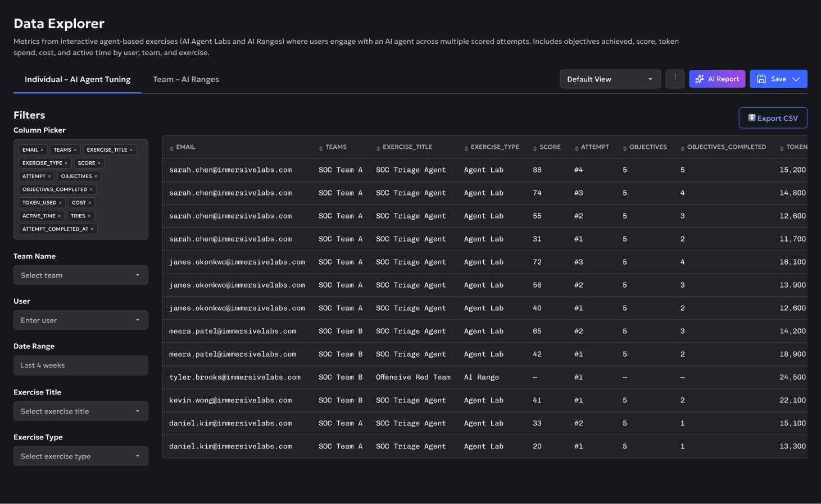
Task: Click daniel.kim email with score 33
Action: 230,424
